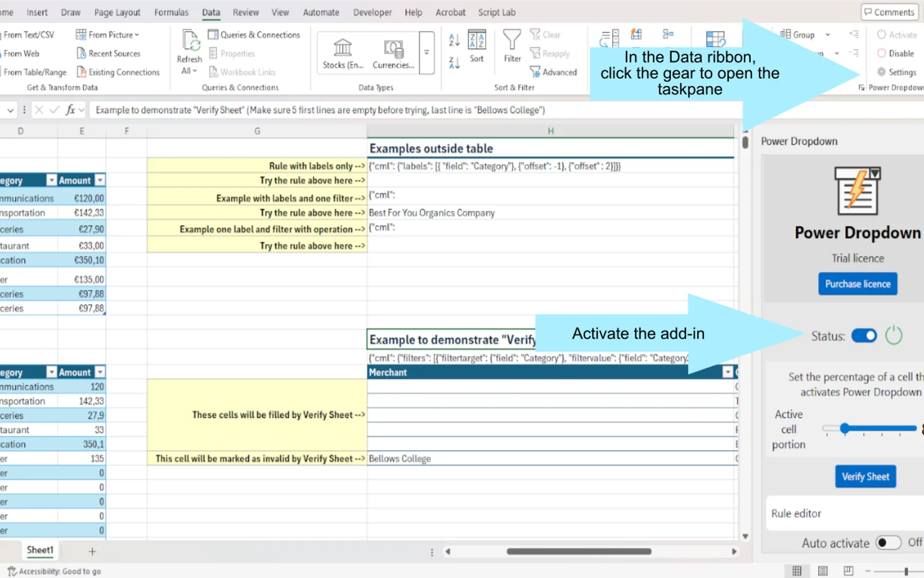Click the horizontal sheet scrollbar
Image resolution: width=924 pixels, height=578 pixels.
pyautogui.click(x=579, y=551)
